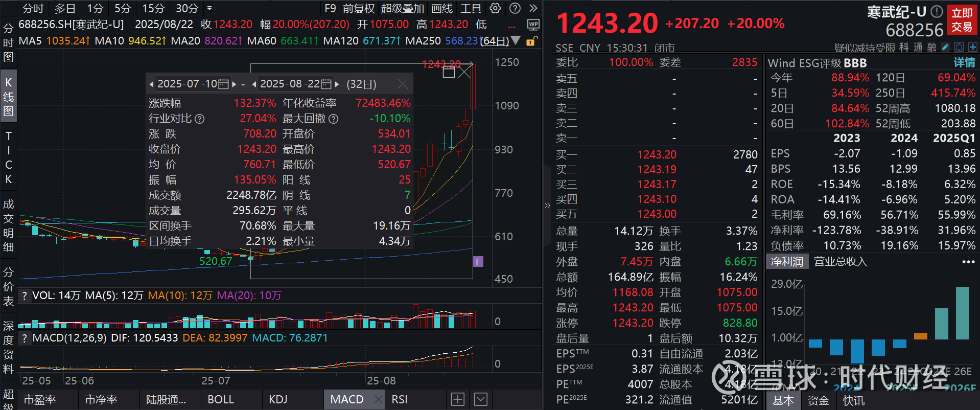Select 深度资料 sidebar tab
The width and height of the screenshot is (980, 410).
tap(8, 348)
